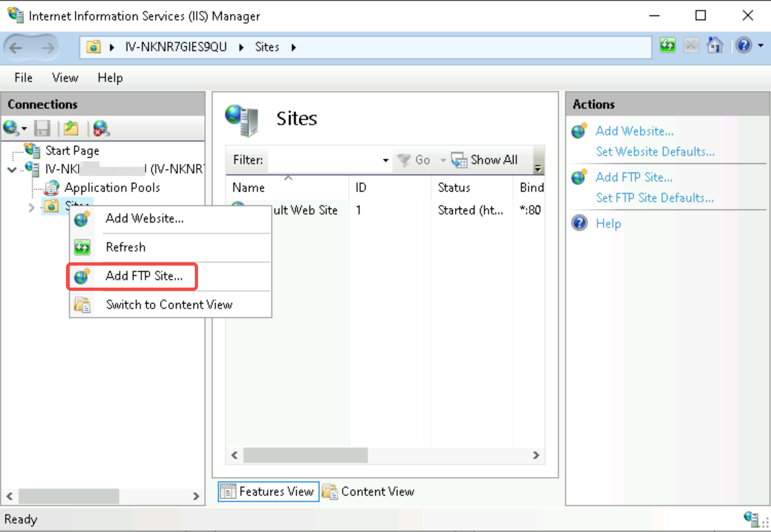Click the IV-NKNR7GIES9QU breadcrumb
The image size is (771, 532).
176,47
